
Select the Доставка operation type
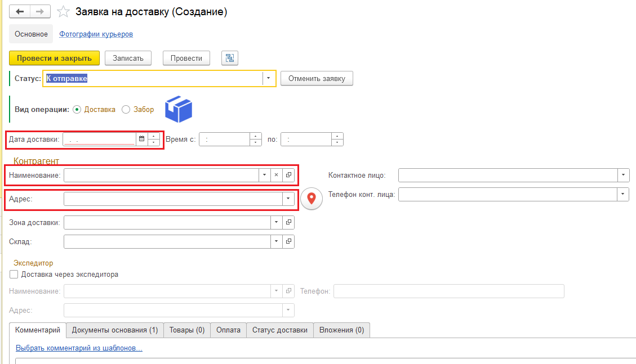pos(94,109)
